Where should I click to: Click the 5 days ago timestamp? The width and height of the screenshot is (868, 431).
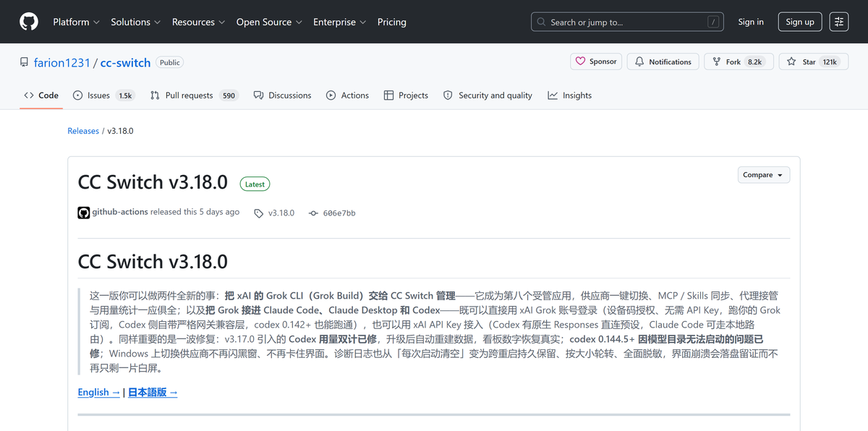219,213
